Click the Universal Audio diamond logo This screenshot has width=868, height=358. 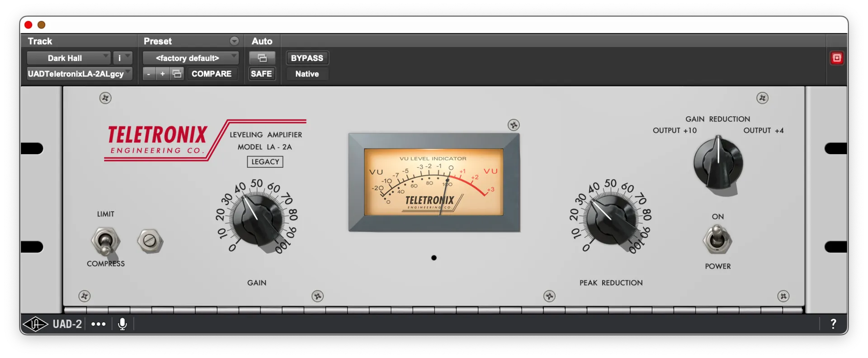(x=35, y=324)
